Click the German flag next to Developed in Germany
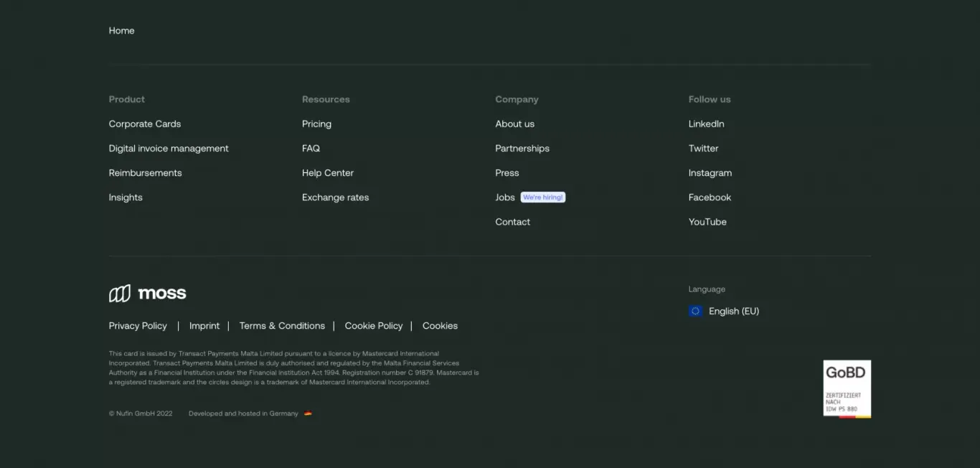The width and height of the screenshot is (980, 468). point(308,413)
